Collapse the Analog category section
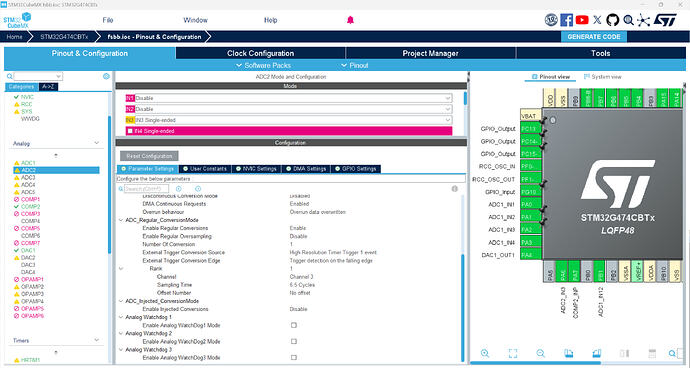The height and width of the screenshot is (368, 690). point(97,144)
